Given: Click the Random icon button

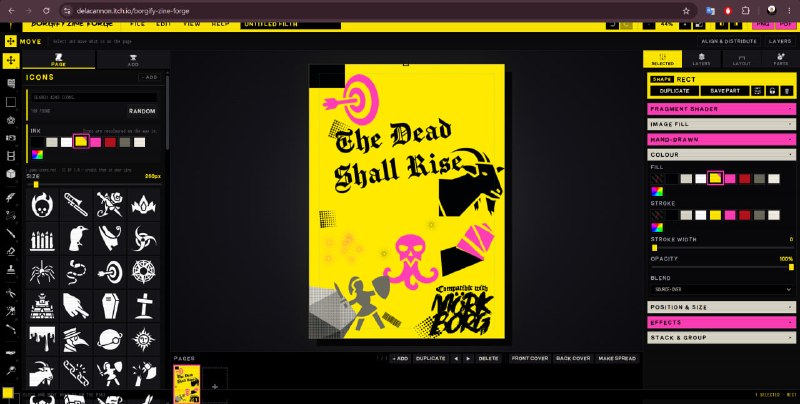Looking at the screenshot, I should click(142, 111).
